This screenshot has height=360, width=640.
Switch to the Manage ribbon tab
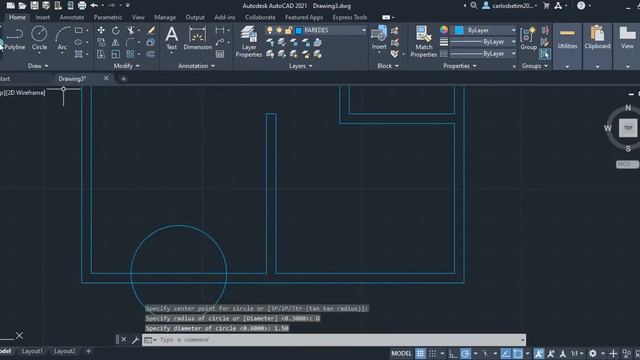(165, 17)
